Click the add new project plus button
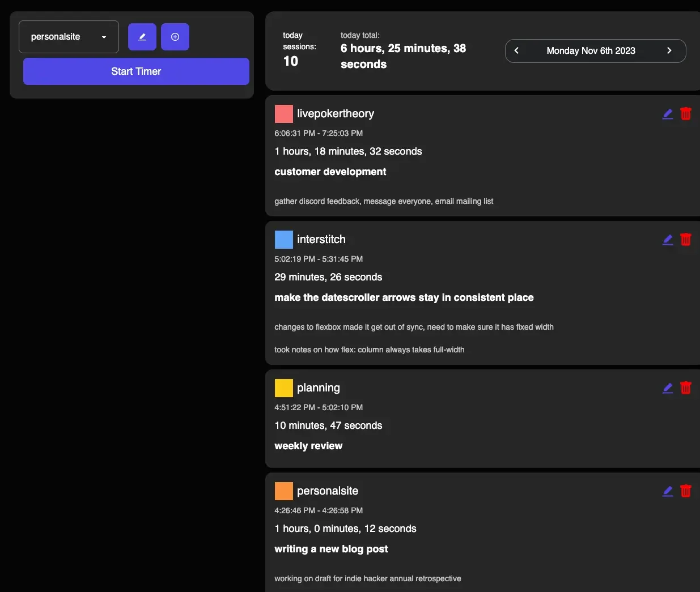The height and width of the screenshot is (592, 700). tap(175, 37)
